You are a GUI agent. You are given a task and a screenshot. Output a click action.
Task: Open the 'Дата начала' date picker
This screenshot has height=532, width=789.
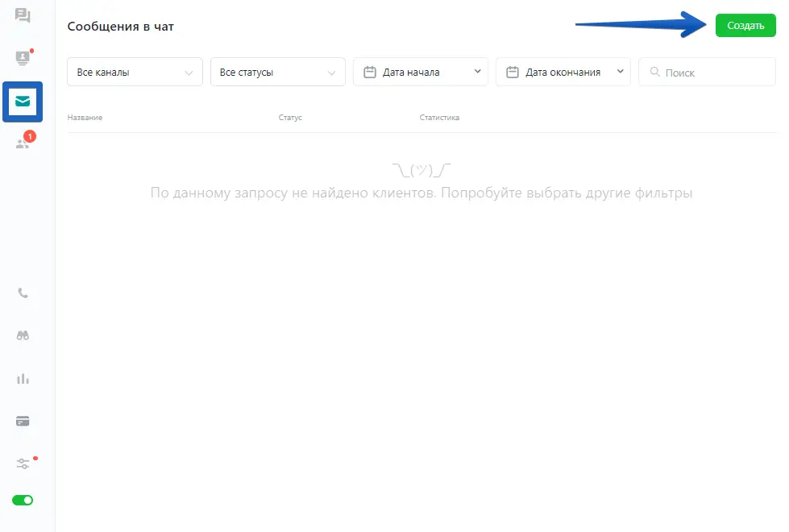tap(421, 73)
